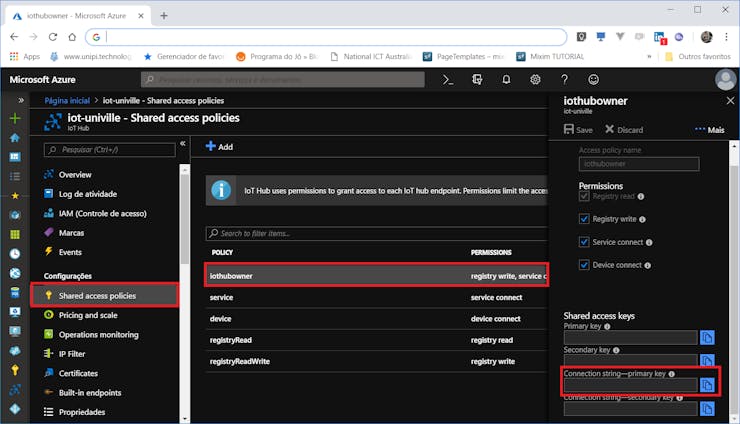Image resolution: width=740 pixels, height=424 pixels.
Task: Click the green create resource plus icon
Action: (15, 118)
